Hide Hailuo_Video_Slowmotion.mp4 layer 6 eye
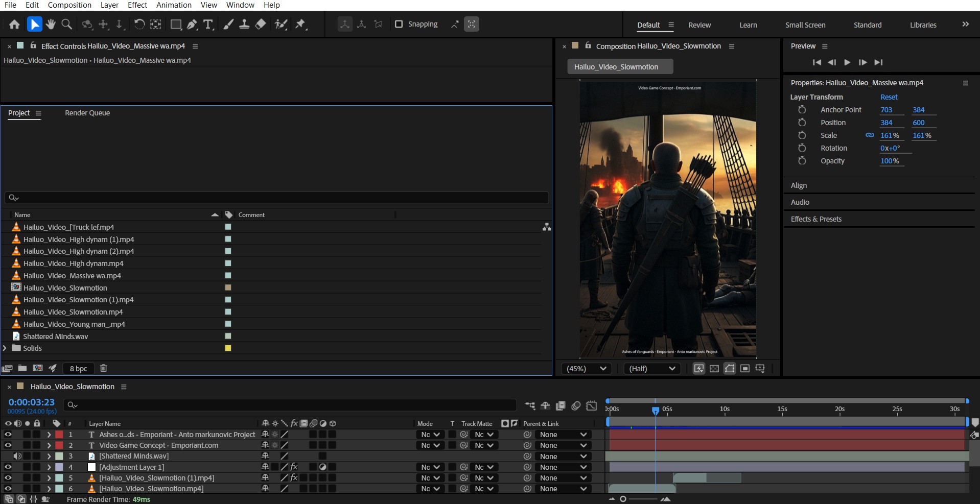980x504 pixels. (x=8, y=489)
